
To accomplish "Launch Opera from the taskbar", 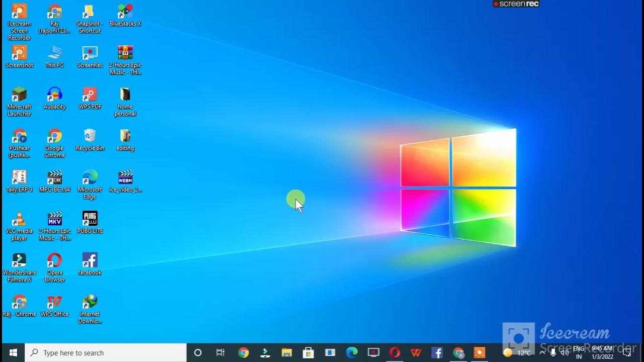I will pyautogui.click(x=394, y=353).
